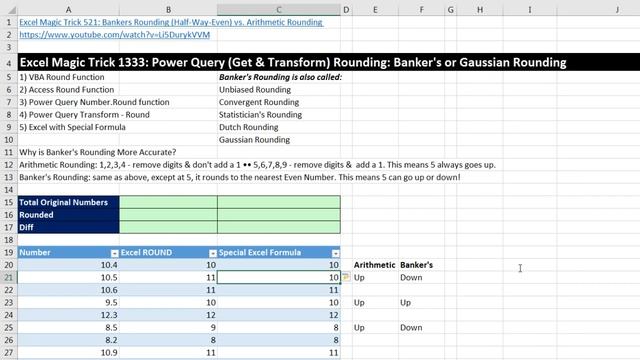
Task: Select row 21 header
Action: click(9, 278)
